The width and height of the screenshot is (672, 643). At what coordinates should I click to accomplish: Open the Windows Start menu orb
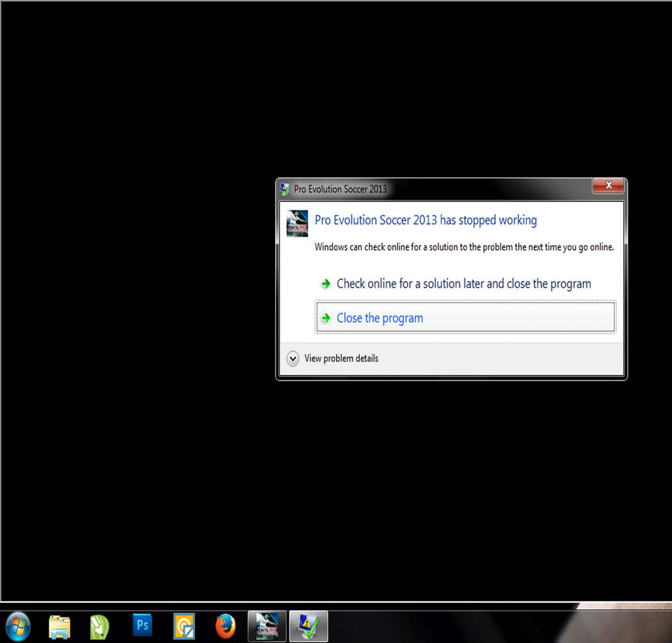tap(18, 627)
